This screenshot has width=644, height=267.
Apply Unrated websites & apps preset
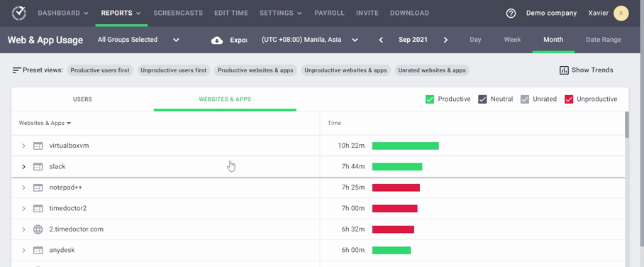click(432, 70)
